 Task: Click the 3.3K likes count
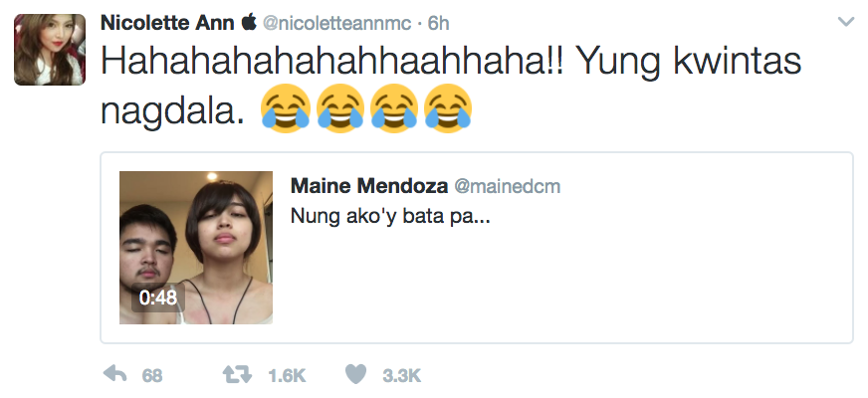[x=402, y=375]
